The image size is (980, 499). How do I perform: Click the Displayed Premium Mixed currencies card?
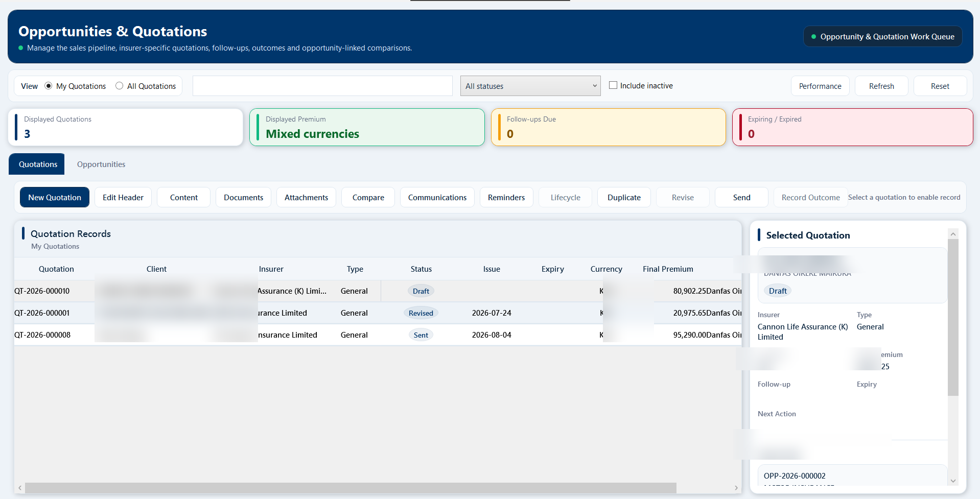pyautogui.click(x=367, y=127)
